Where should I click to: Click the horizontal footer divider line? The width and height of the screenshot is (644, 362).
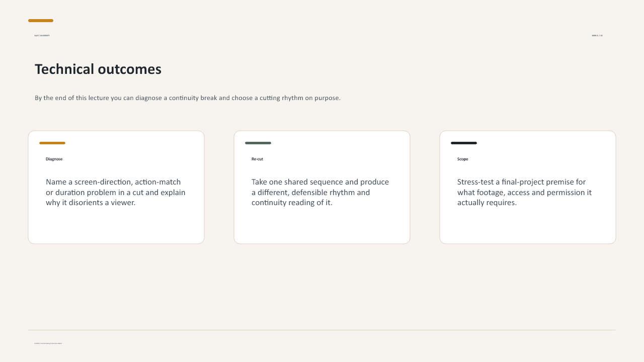click(322, 330)
